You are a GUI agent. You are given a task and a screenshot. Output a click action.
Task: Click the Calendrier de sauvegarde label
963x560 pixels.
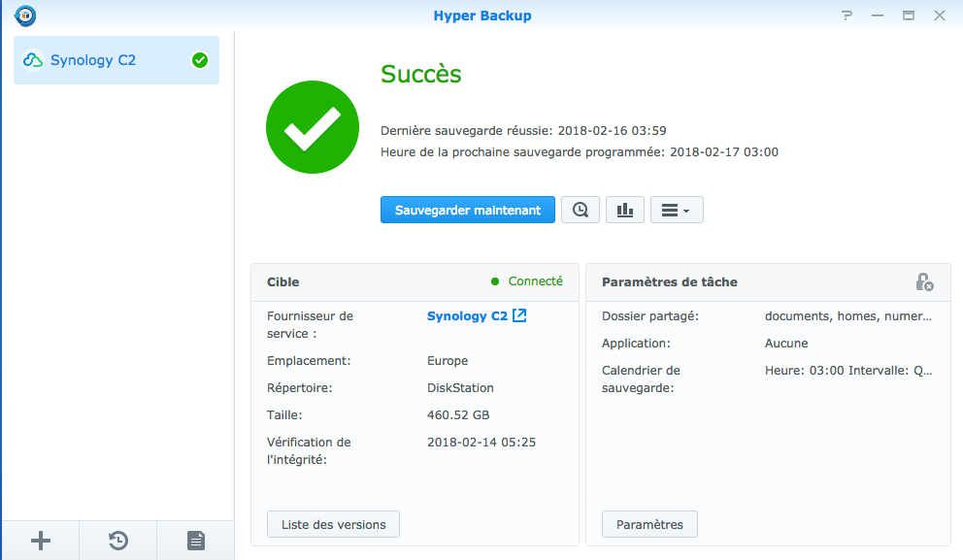(641, 379)
